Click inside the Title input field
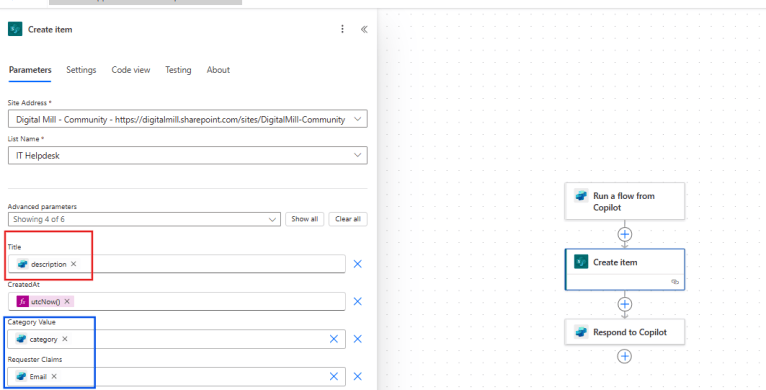The image size is (766, 390). 177,264
